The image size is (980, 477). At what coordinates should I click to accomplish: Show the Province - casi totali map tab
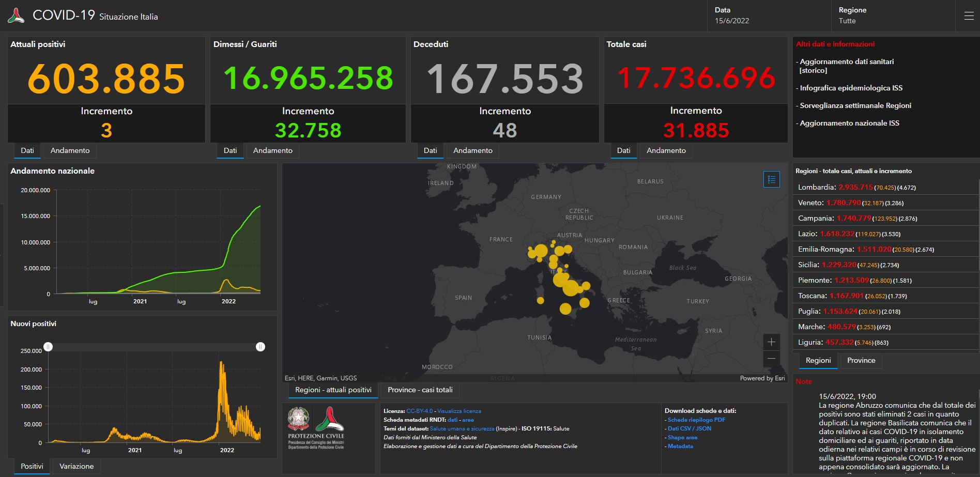[x=420, y=390]
